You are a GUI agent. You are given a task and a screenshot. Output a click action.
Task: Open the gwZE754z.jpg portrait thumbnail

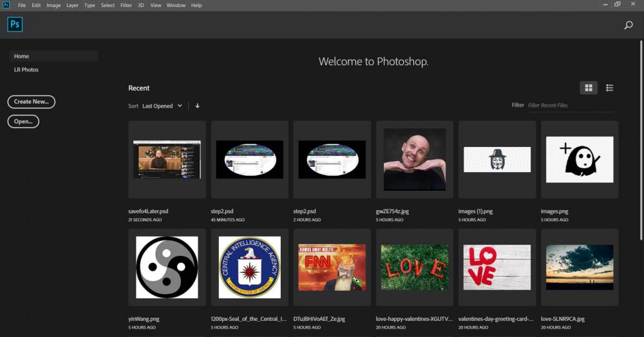point(414,159)
